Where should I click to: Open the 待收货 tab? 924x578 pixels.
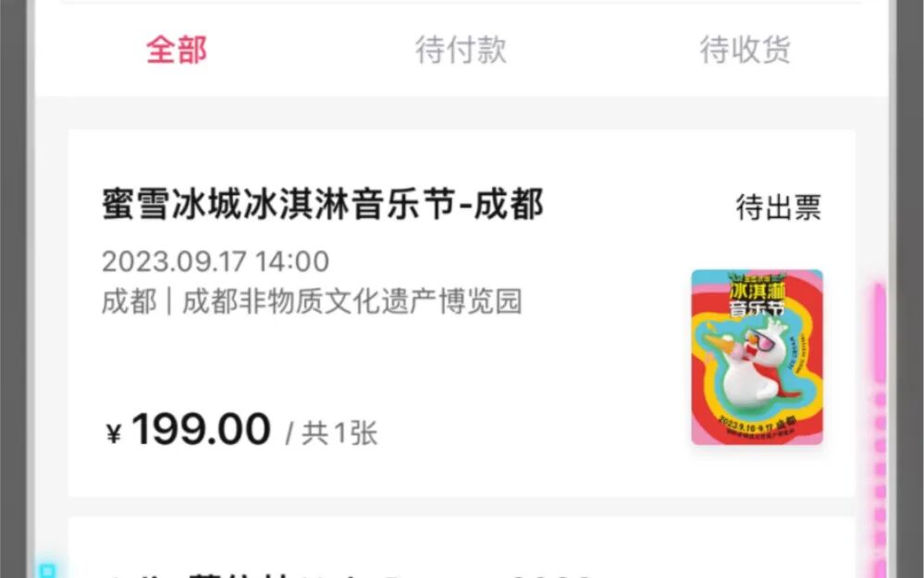tap(745, 50)
